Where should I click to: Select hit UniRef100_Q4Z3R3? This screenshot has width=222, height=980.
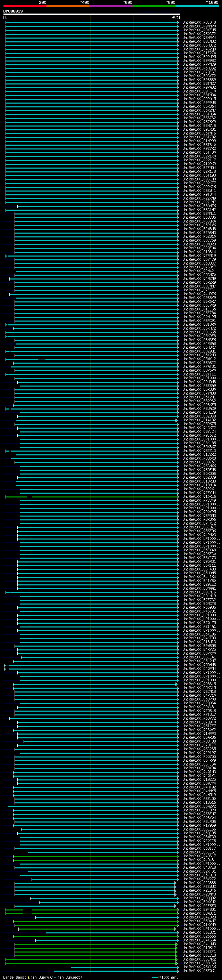coord(199,917)
